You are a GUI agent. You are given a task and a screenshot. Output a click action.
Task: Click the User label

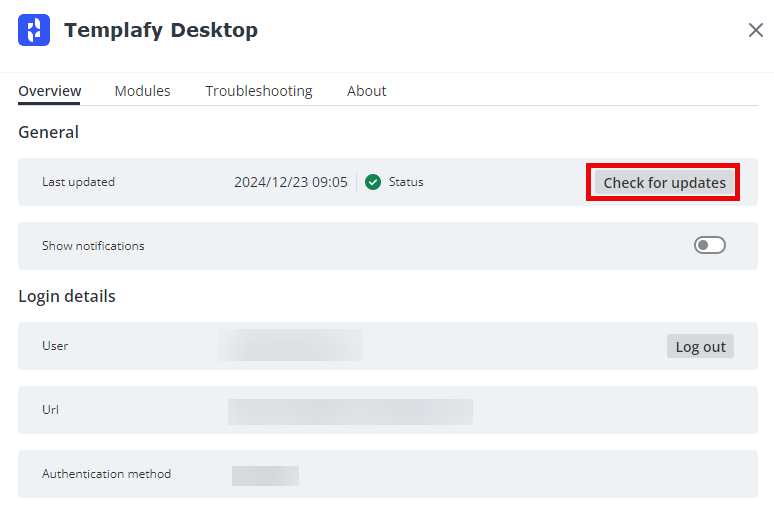point(55,346)
